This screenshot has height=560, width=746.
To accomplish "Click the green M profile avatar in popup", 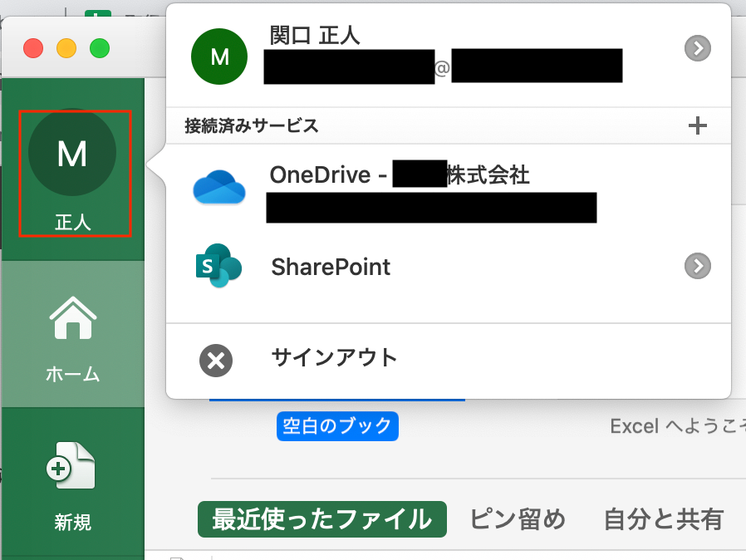I will 219,56.
